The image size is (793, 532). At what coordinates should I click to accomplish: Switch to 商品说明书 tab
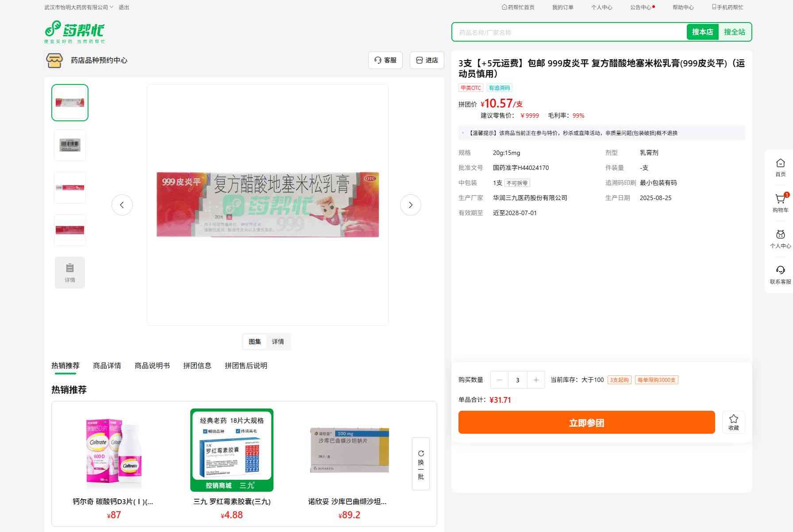point(152,366)
